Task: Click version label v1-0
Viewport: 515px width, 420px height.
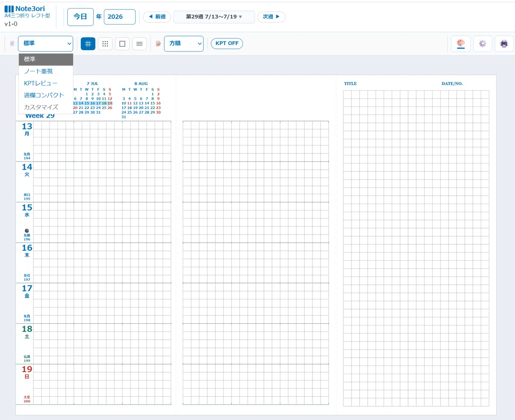Action: coord(11,24)
